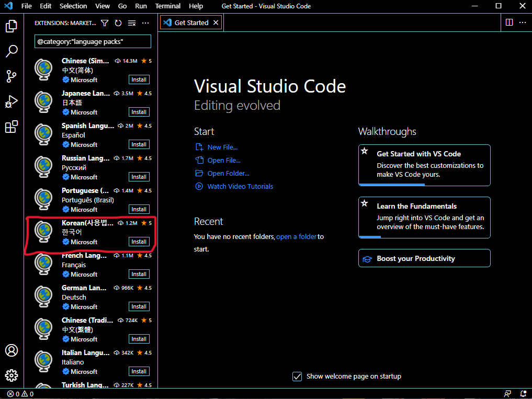The height and width of the screenshot is (399, 532).
Task: Open the Help menu
Action: (x=196, y=6)
